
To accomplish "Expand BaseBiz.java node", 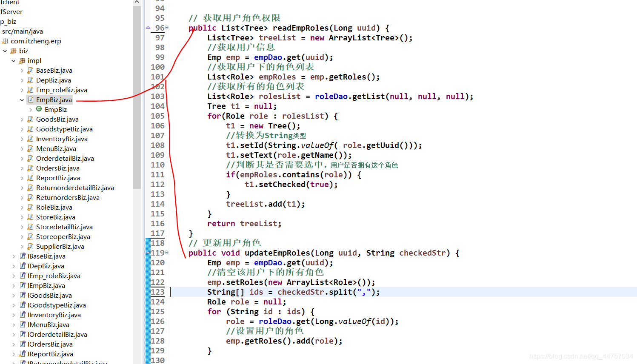I will coord(22,71).
